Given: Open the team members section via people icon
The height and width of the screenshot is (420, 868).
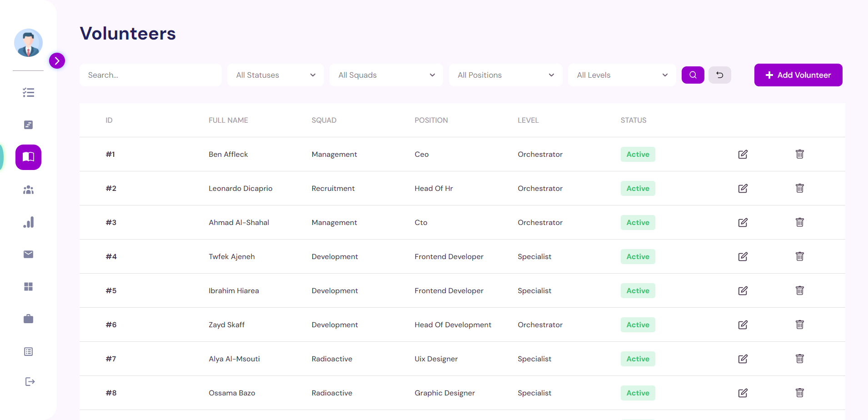Looking at the screenshot, I should point(28,190).
